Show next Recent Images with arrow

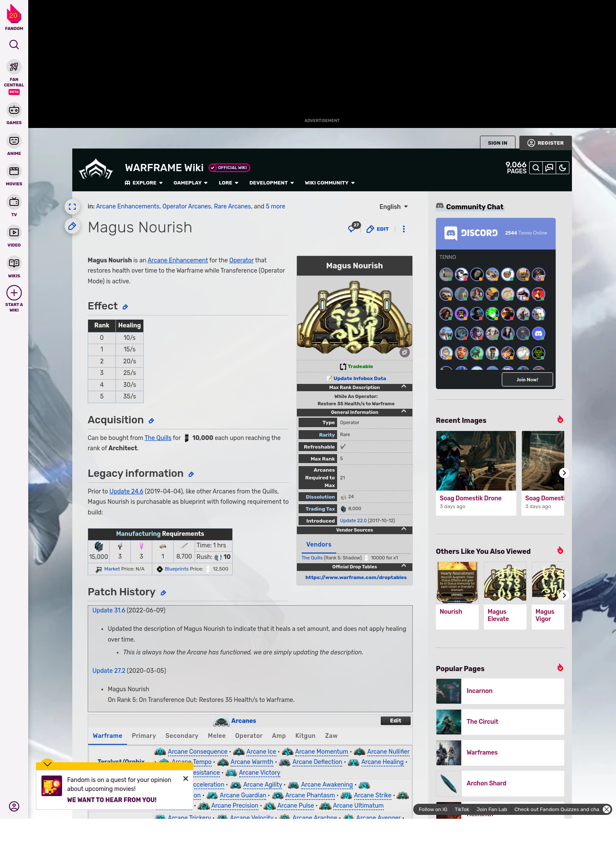tap(564, 473)
